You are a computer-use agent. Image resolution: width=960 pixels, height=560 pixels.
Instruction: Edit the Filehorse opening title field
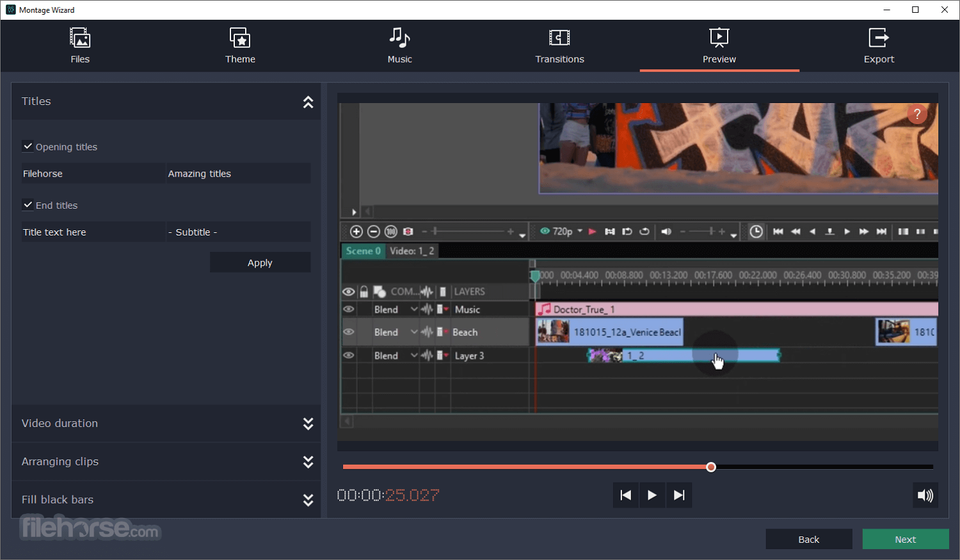click(x=93, y=173)
